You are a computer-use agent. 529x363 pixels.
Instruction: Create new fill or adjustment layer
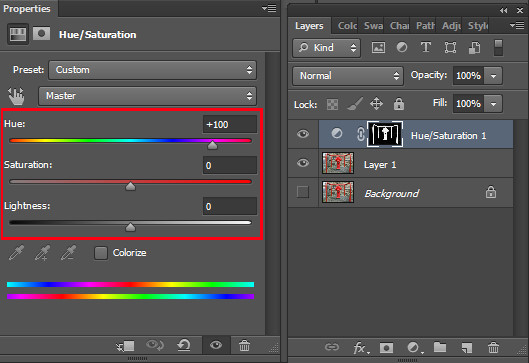(x=414, y=347)
